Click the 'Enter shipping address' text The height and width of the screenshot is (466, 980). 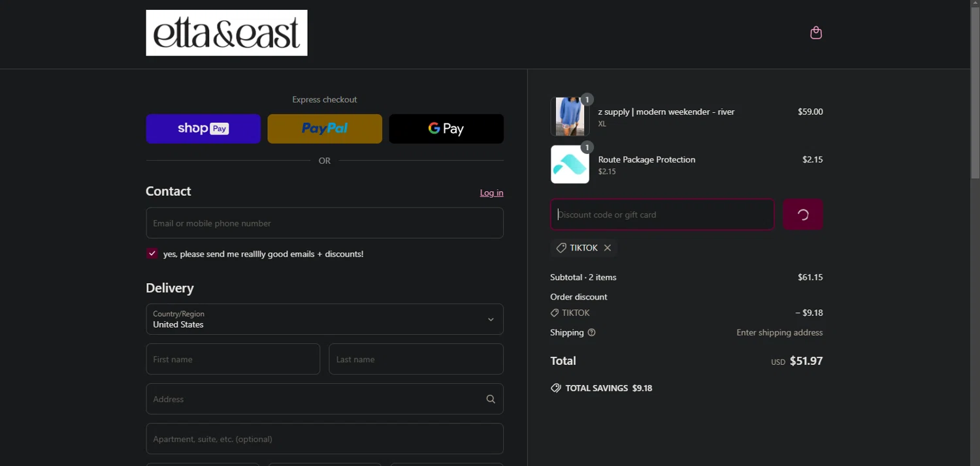pyautogui.click(x=779, y=333)
